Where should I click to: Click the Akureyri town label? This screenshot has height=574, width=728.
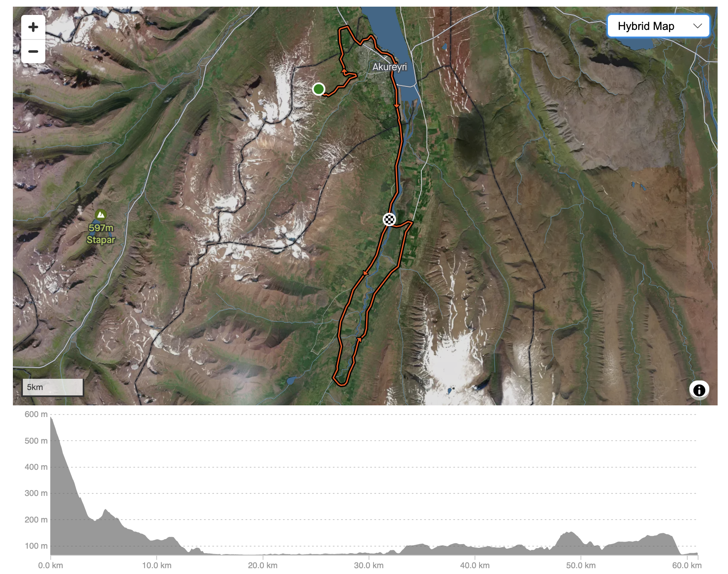click(389, 67)
